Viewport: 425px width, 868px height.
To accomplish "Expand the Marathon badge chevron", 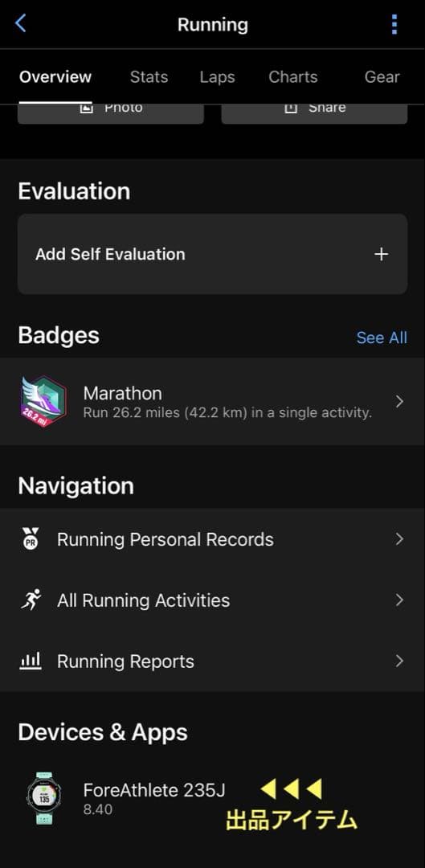I will (399, 401).
